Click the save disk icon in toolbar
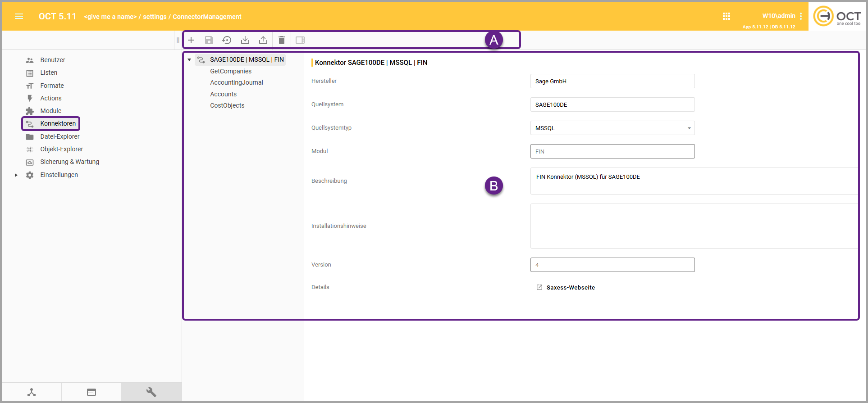868x403 pixels. (209, 40)
